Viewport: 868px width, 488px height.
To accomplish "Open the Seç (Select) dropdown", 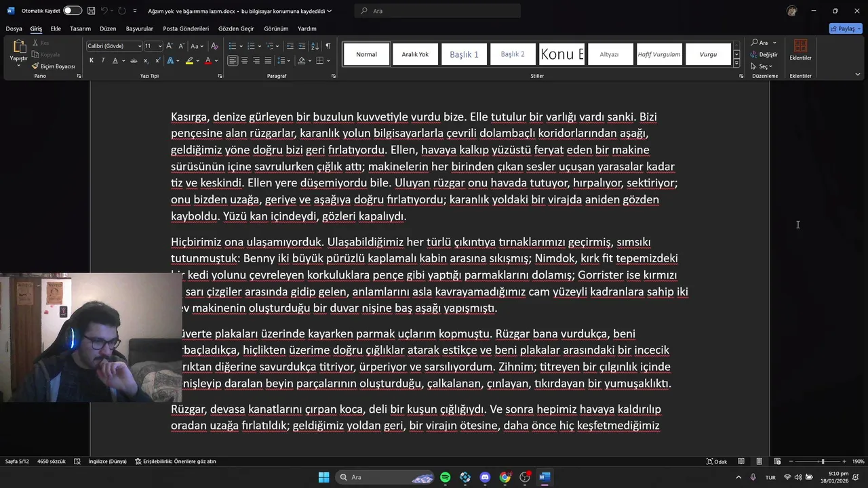I will tap(762, 66).
